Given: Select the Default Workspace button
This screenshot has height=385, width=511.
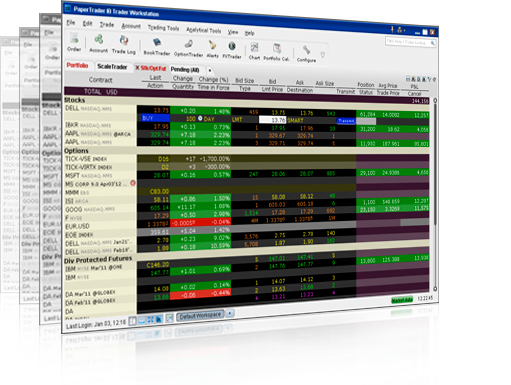Looking at the screenshot, I should tap(200, 315).
